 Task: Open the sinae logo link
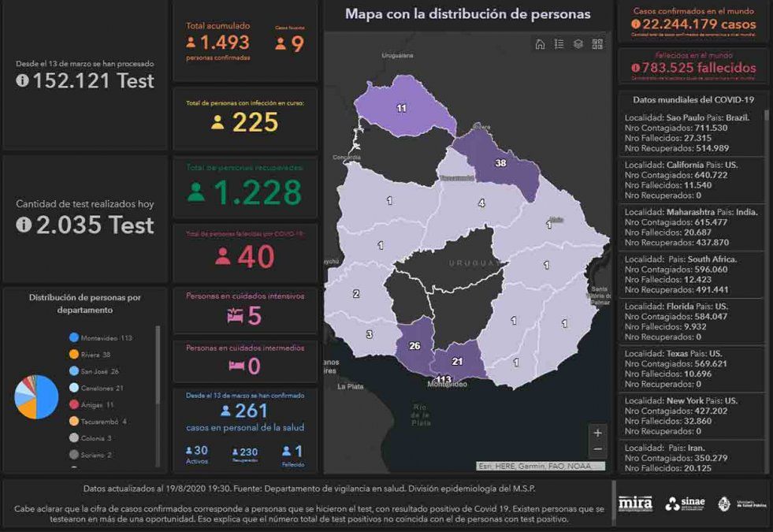684,504
